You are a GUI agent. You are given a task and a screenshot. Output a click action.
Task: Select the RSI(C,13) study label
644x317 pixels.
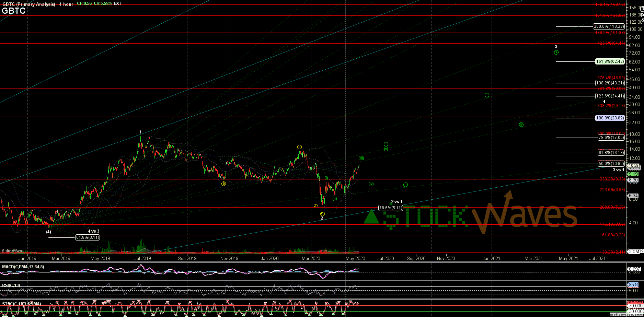11,285
